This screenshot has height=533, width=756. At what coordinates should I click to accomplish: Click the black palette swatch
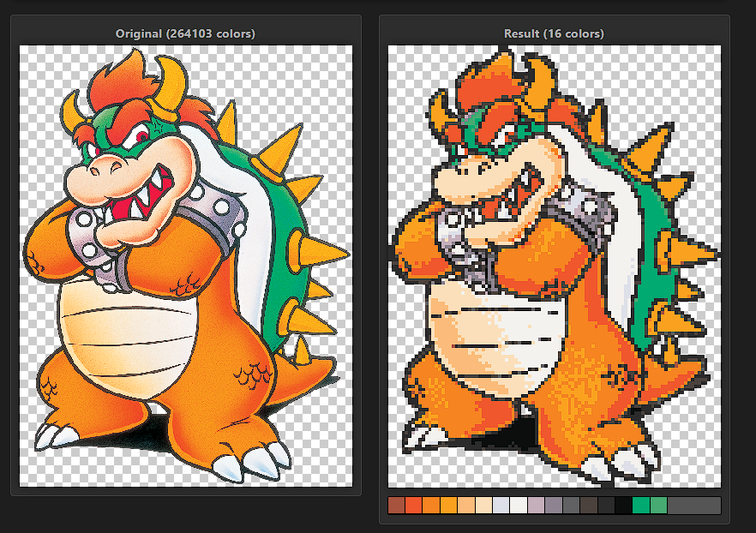coord(623,506)
